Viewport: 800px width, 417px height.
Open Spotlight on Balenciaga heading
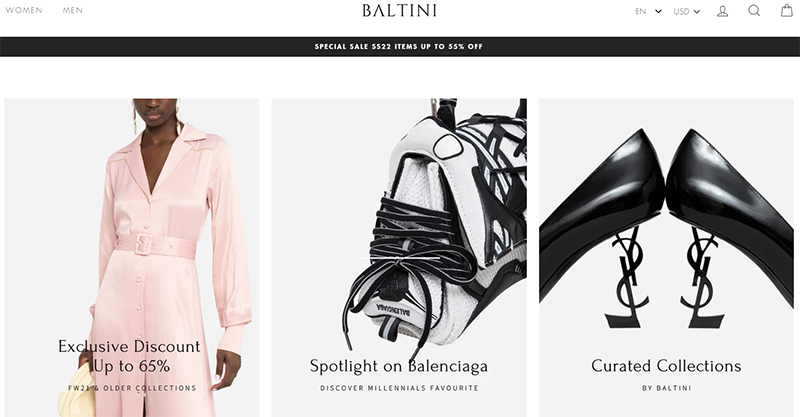click(x=399, y=366)
